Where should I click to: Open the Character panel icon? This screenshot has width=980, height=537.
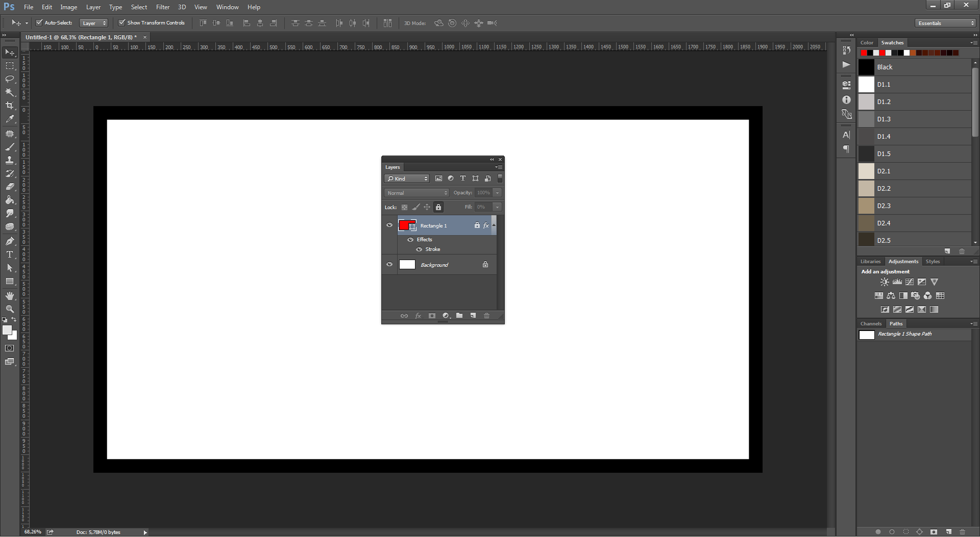[x=846, y=135]
